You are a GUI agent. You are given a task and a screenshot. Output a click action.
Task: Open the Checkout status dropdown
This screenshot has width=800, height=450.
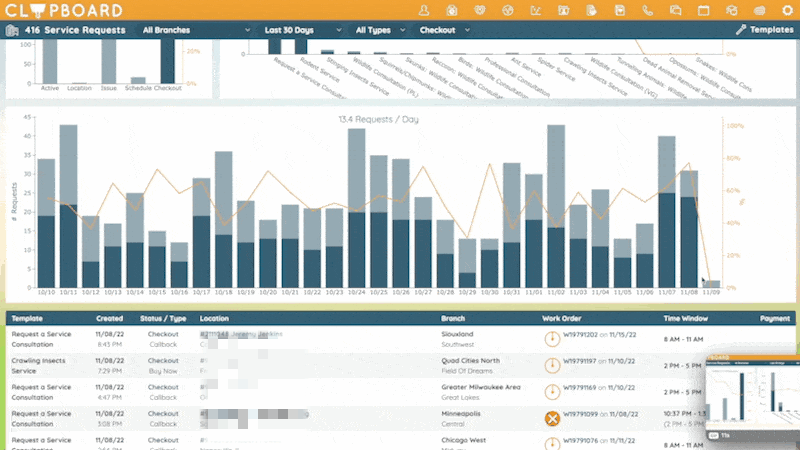click(x=444, y=30)
